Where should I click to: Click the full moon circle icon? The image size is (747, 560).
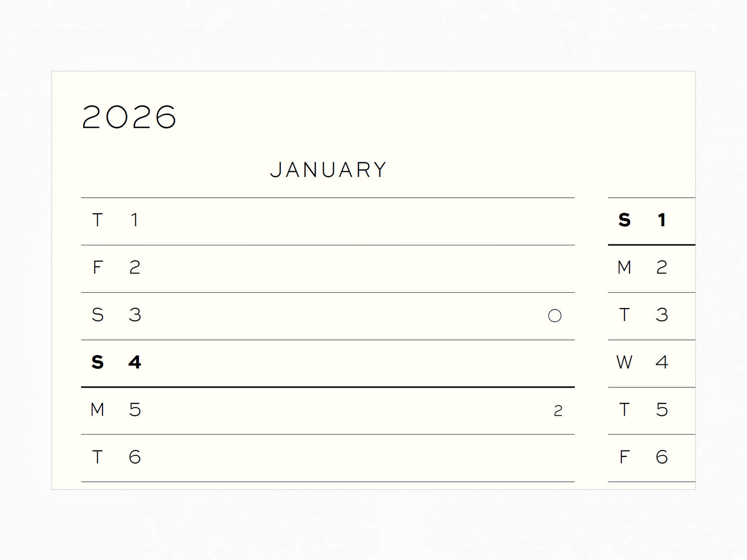coord(554,316)
